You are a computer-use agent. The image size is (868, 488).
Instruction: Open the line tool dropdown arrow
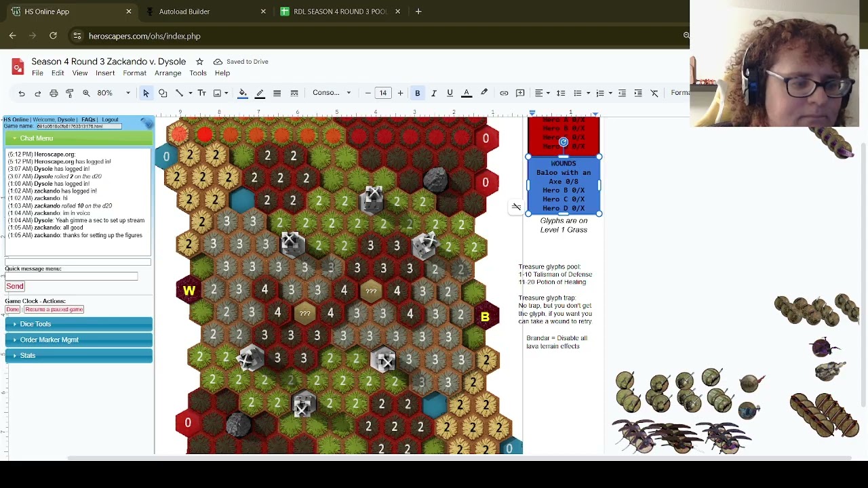(x=190, y=93)
